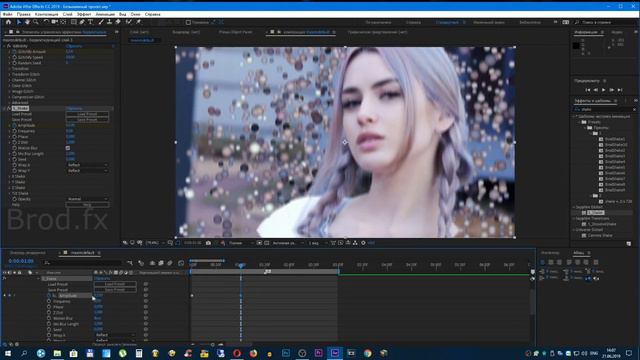Toggle Phase stopwatch in effect controls
Image resolution: width=640 pixels, height=360 pixels.
(14, 137)
